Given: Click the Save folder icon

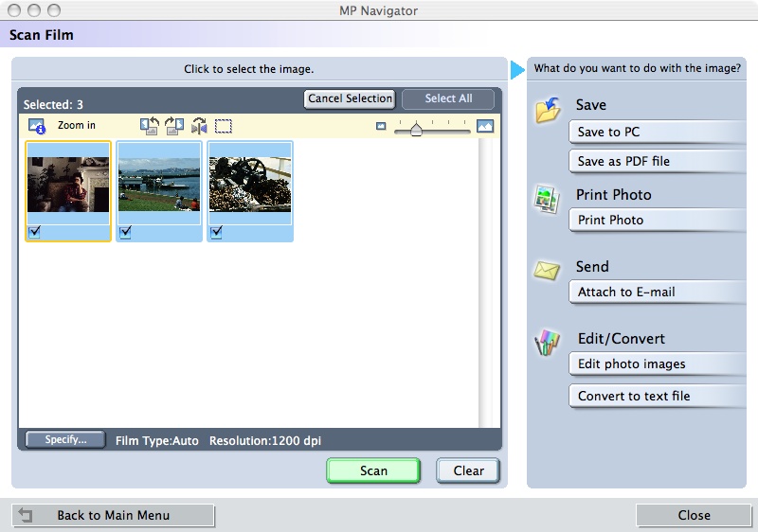Looking at the screenshot, I should click(548, 111).
